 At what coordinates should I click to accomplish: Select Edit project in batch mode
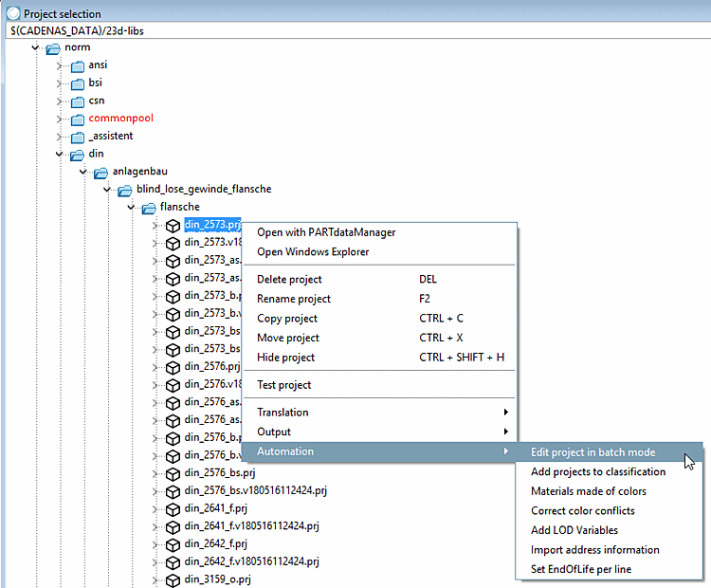point(593,451)
